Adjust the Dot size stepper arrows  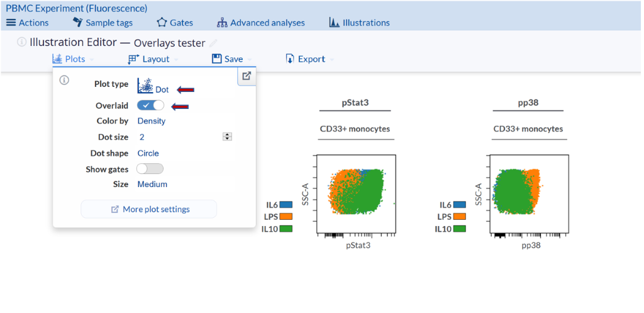[228, 137]
